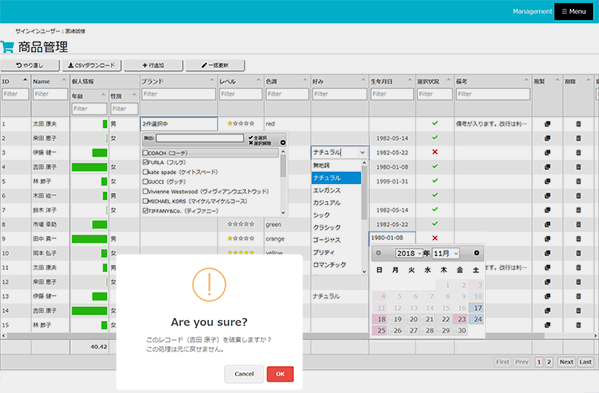Choose カジュアル from the dropdown list
The image size is (599, 393).
pyautogui.click(x=336, y=202)
